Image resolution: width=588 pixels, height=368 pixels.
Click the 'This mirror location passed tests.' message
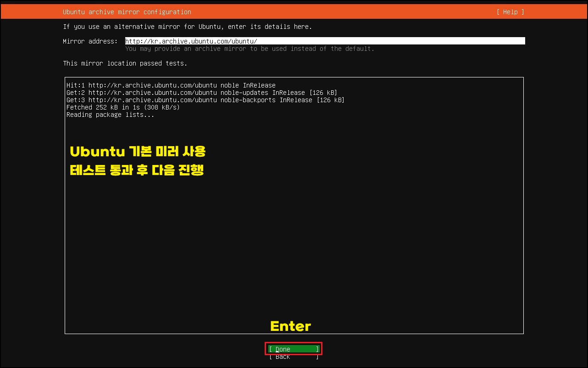pos(125,63)
